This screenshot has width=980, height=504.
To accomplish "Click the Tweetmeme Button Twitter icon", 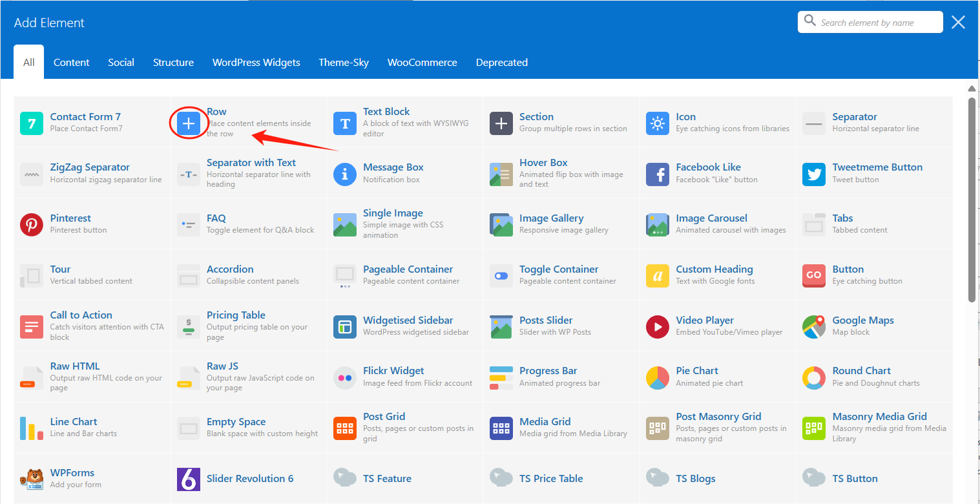I will pyautogui.click(x=814, y=174).
